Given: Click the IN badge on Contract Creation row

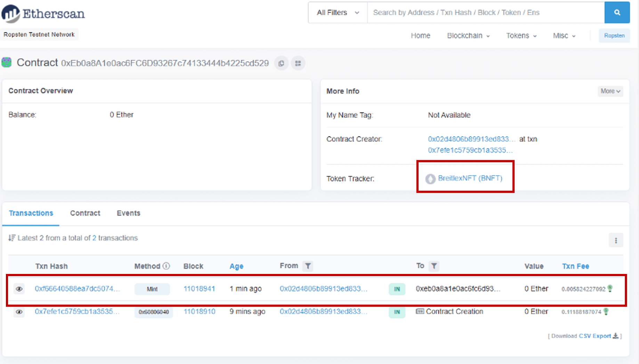Looking at the screenshot, I should (x=397, y=312).
